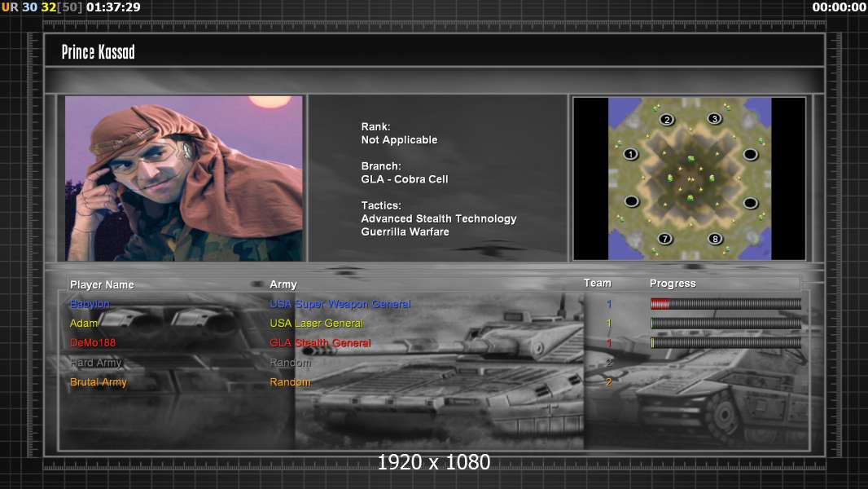Click the '01:37:29' timer in overlay
The width and height of the screenshot is (868, 489).
113,7
